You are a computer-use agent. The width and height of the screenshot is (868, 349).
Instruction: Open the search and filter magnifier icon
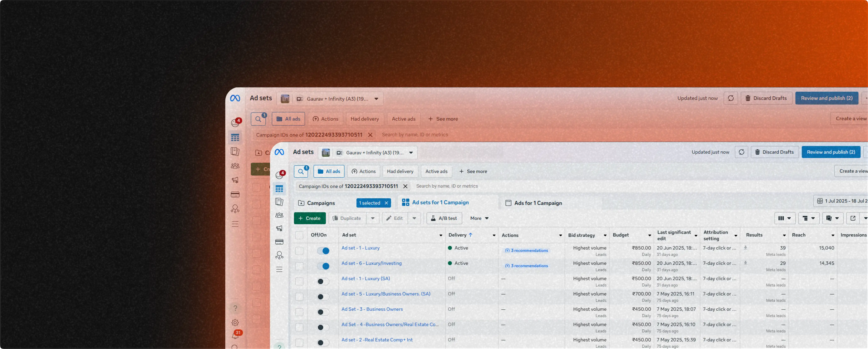[301, 171]
